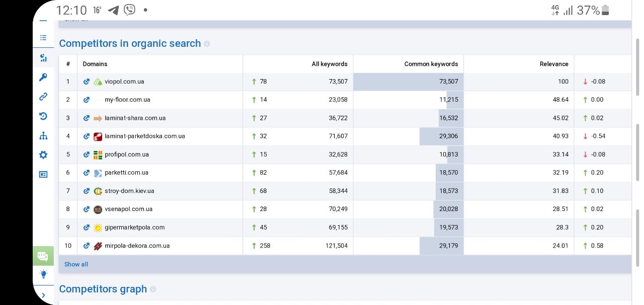This screenshot has height=305, width=644.
Task: Open the green chat support button
Action: click(x=43, y=256)
